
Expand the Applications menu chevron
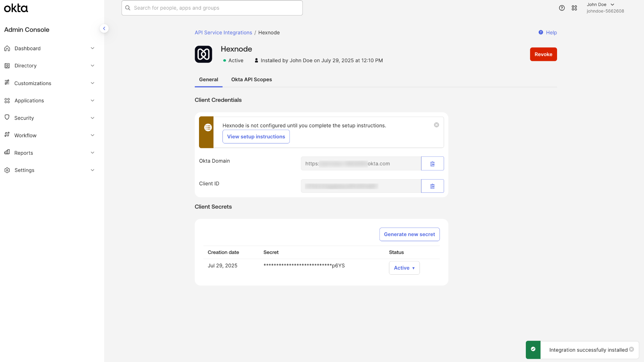pos(92,101)
